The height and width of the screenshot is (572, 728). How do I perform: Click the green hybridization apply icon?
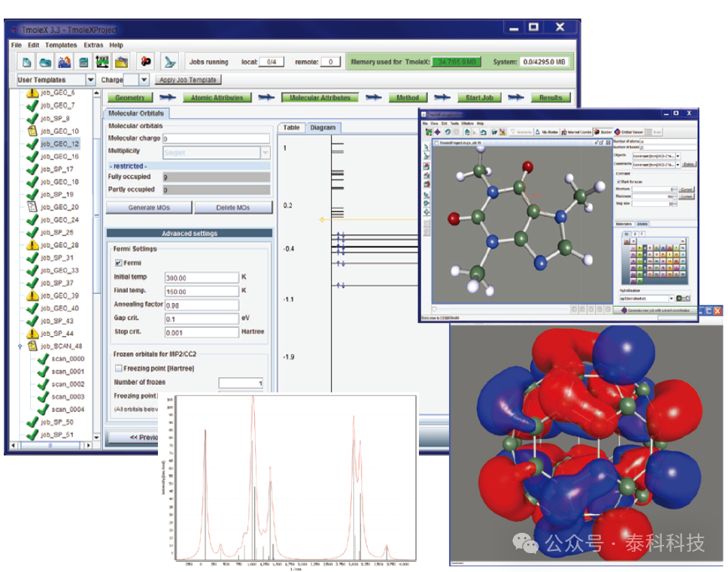pos(683,298)
